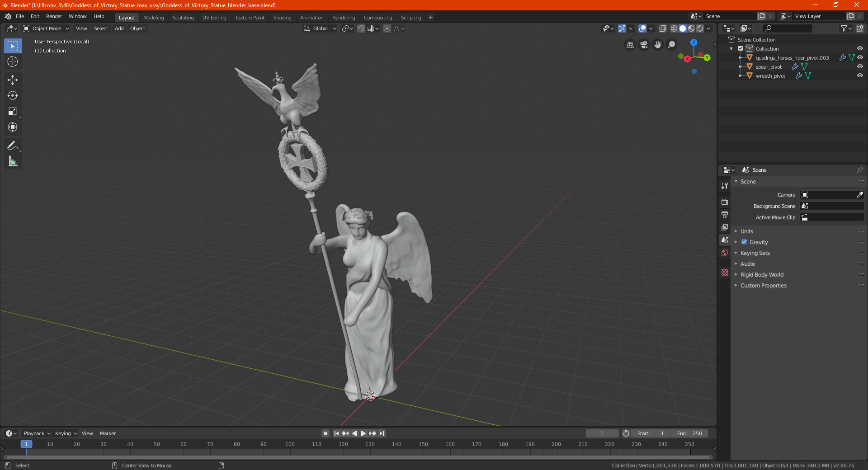Viewport: 868px width, 470px height.
Task: Toggle proportional editing
Action: click(387, 28)
